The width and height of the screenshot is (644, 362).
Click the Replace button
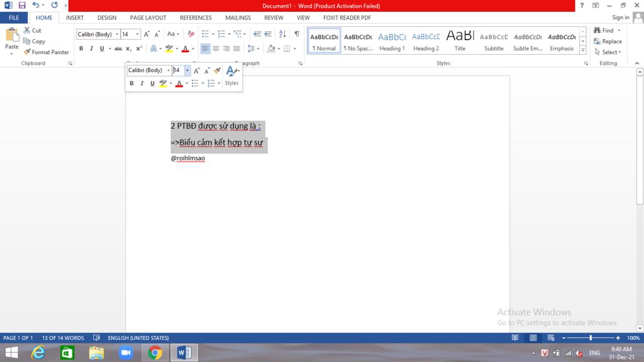coord(608,41)
